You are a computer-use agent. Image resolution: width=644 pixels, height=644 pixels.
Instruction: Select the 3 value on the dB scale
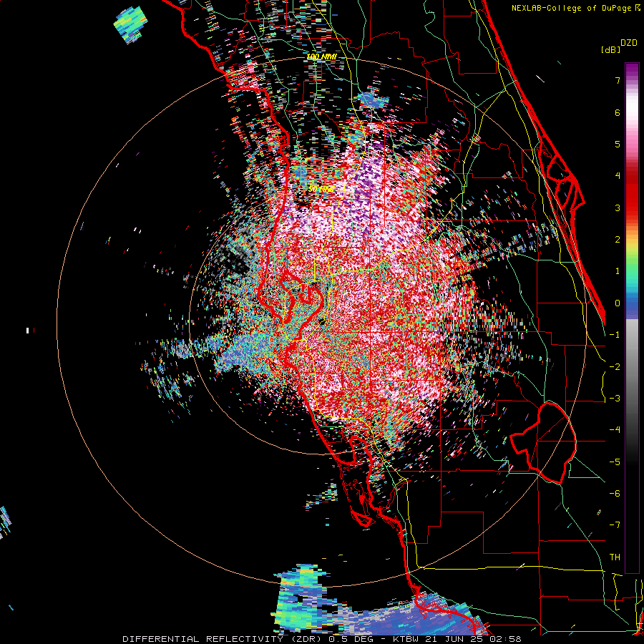(x=618, y=208)
